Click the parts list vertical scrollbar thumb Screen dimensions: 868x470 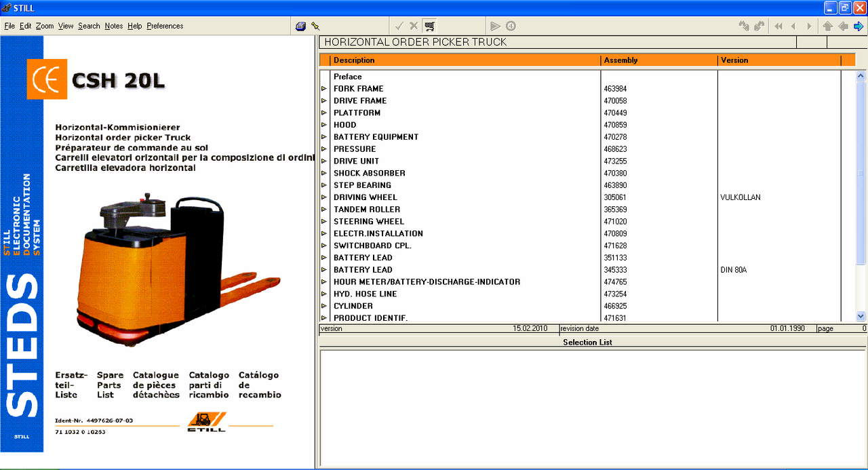tap(861, 174)
